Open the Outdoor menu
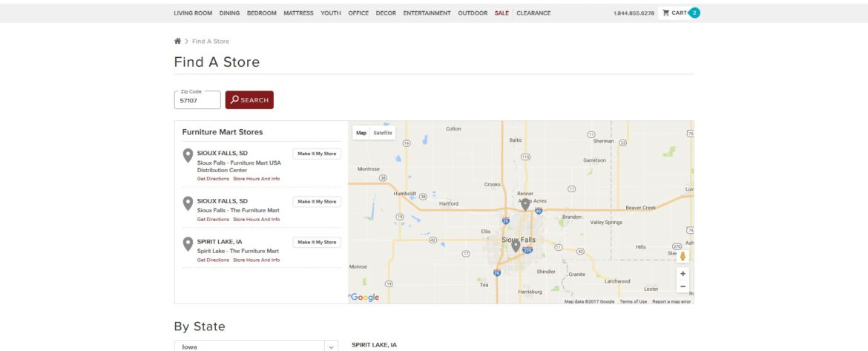The image size is (868, 351). [x=473, y=13]
